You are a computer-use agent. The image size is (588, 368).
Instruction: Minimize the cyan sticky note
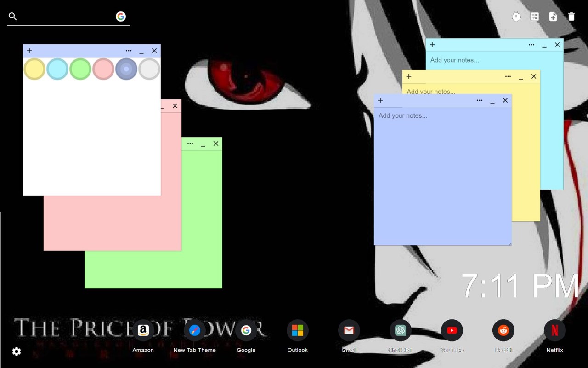544,46
